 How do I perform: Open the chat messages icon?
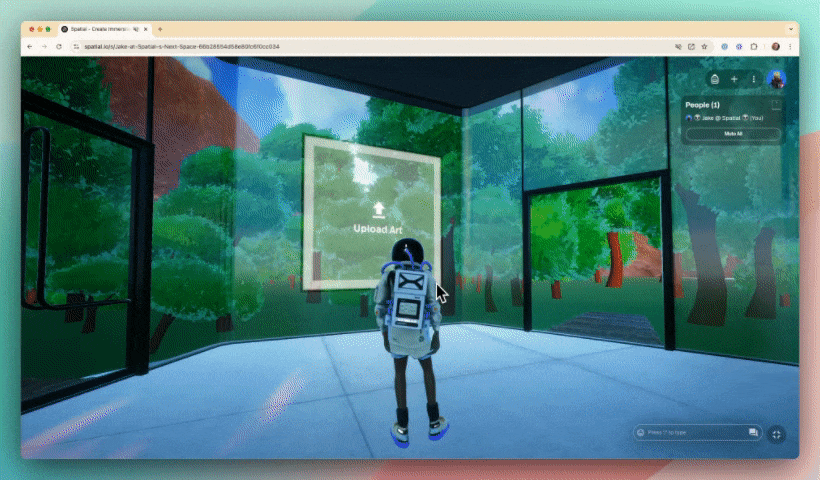[x=753, y=432]
